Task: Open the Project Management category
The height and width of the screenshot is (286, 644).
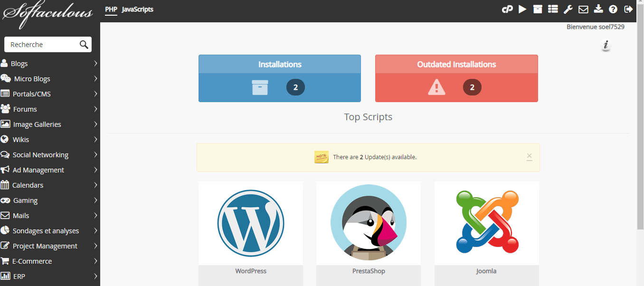Action: tap(45, 246)
